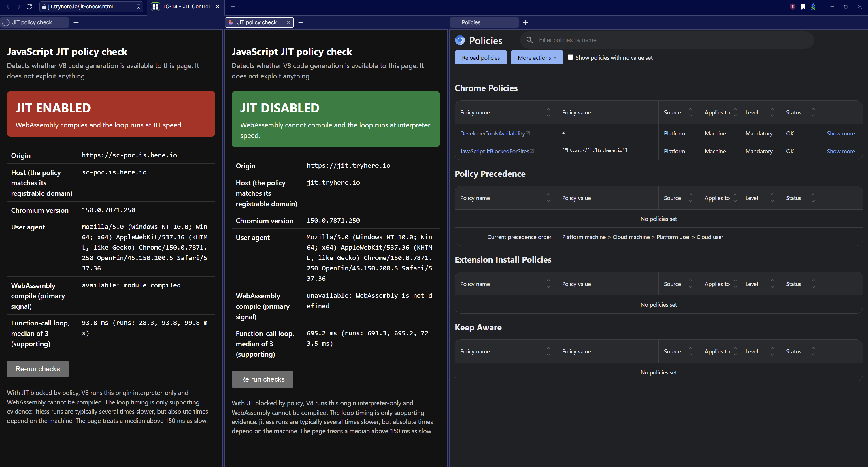
Task: Sort Extension Install Policies by Policy name arrows
Action: [x=548, y=284]
